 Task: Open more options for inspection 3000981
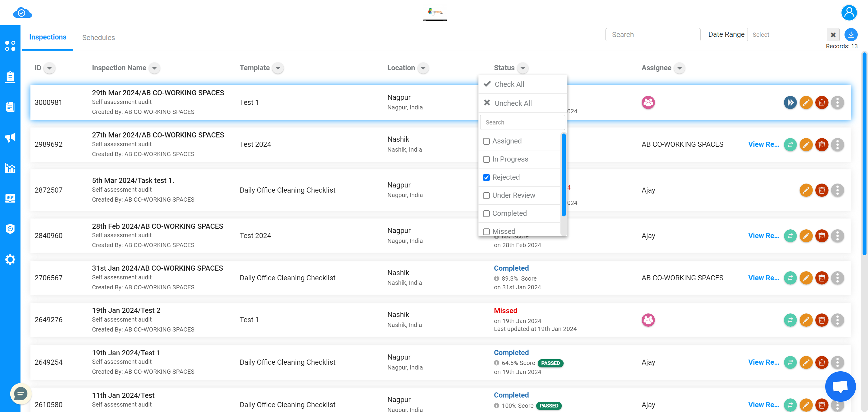tap(837, 102)
